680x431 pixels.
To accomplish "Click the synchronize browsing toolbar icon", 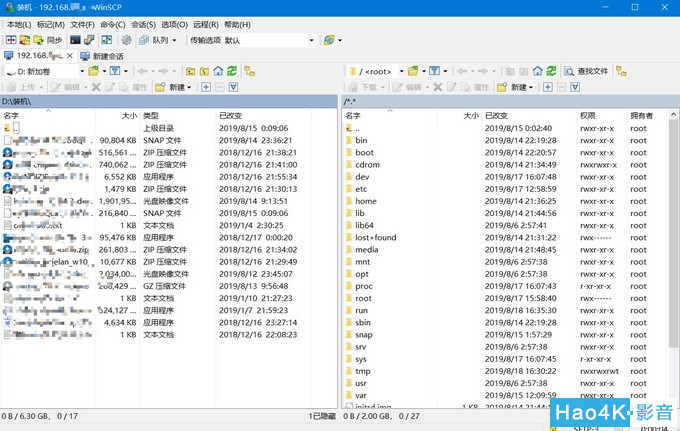I will (107, 40).
